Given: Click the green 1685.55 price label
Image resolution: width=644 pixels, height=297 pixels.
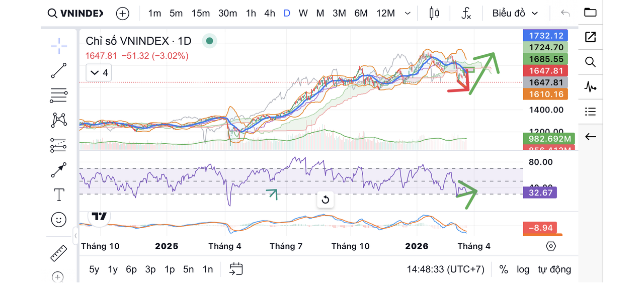Looking at the screenshot, I should (546, 59).
